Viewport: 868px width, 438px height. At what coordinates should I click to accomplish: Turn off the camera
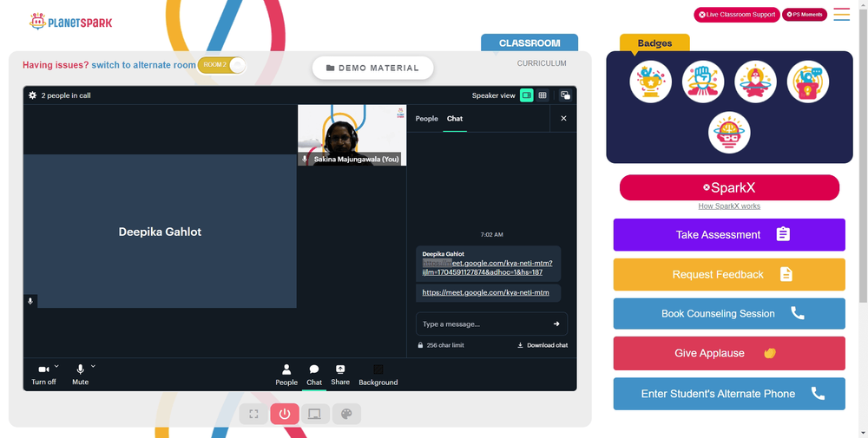click(x=43, y=375)
